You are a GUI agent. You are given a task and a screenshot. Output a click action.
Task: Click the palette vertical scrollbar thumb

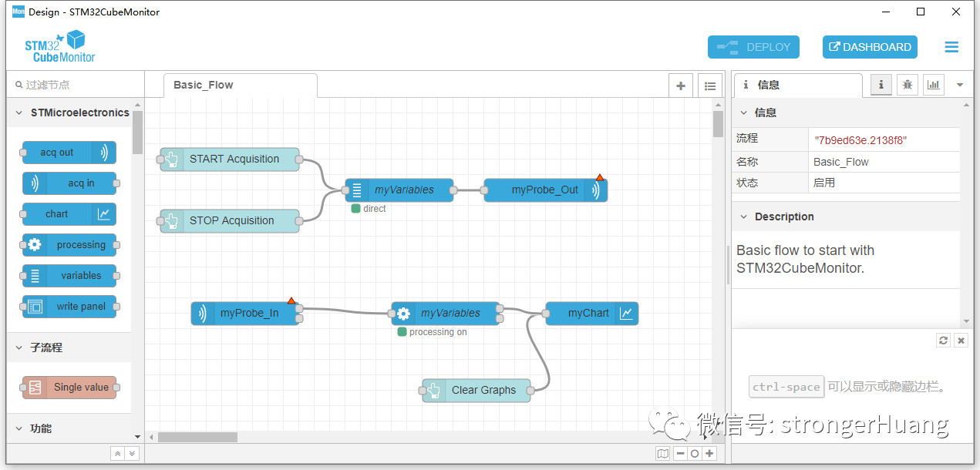[x=137, y=133]
